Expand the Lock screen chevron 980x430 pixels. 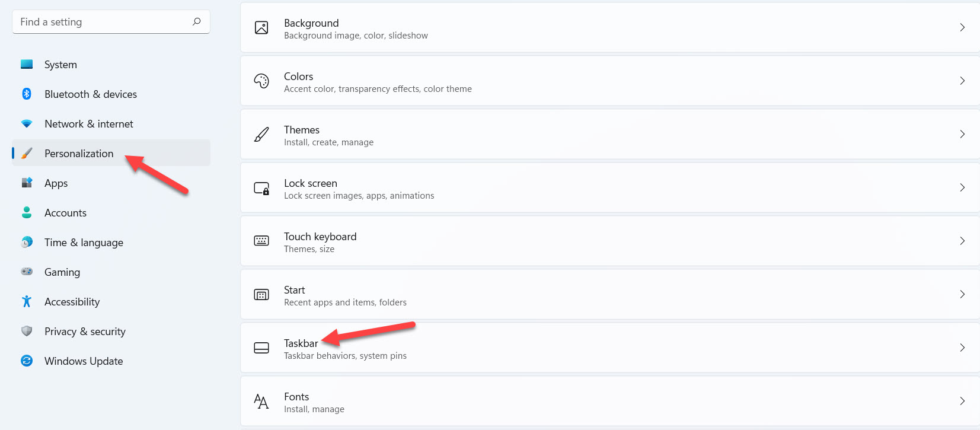(962, 187)
